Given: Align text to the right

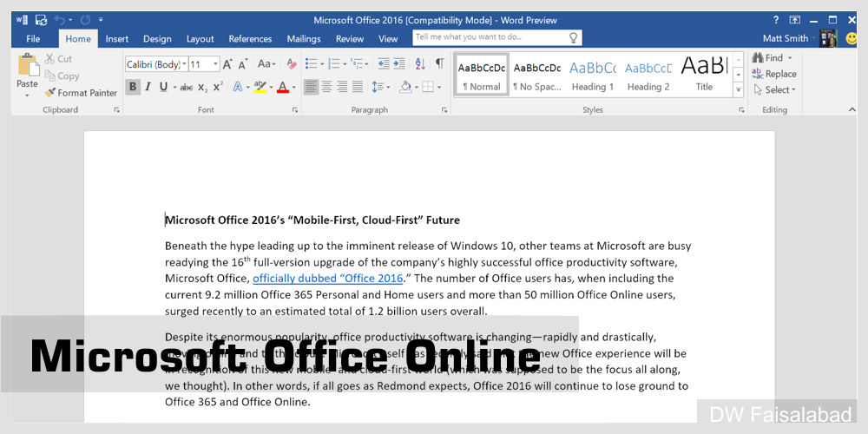Looking at the screenshot, I should pos(342,87).
